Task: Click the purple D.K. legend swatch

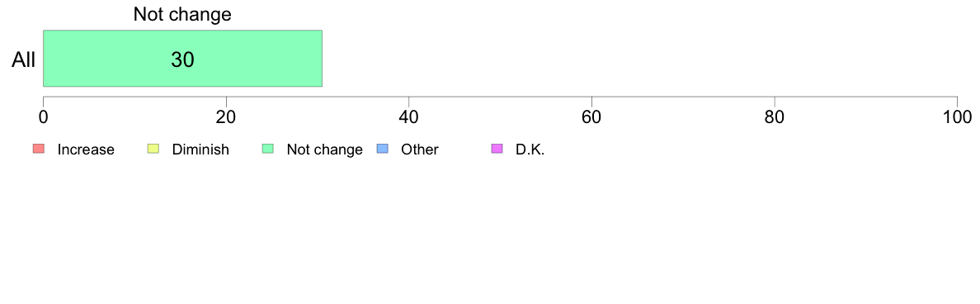Action: [x=497, y=149]
